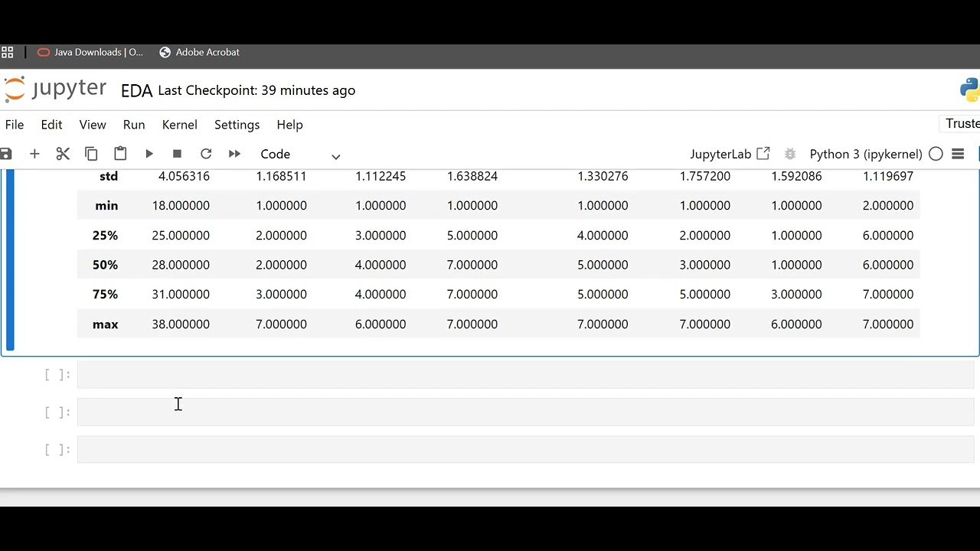Viewport: 980px width, 551px height.
Task: Click the 25% row label
Action: pyautogui.click(x=105, y=235)
